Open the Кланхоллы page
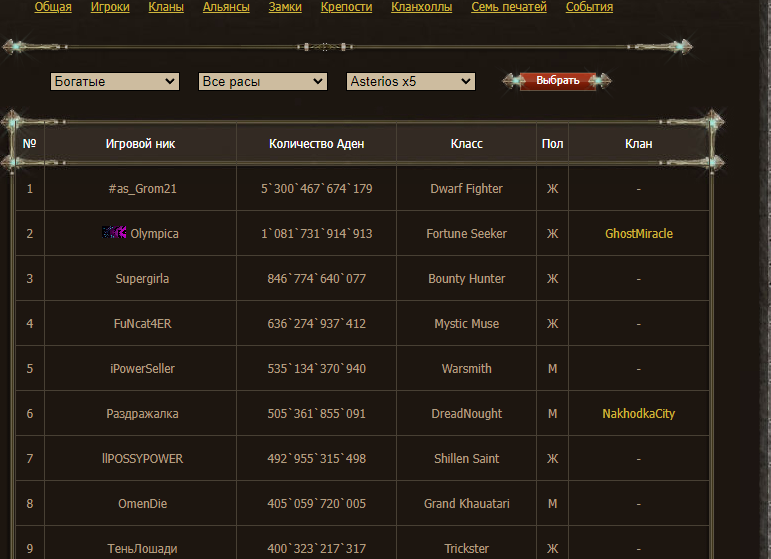Image resolution: width=771 pixels, height=559 pixels. tap(421, 7)
